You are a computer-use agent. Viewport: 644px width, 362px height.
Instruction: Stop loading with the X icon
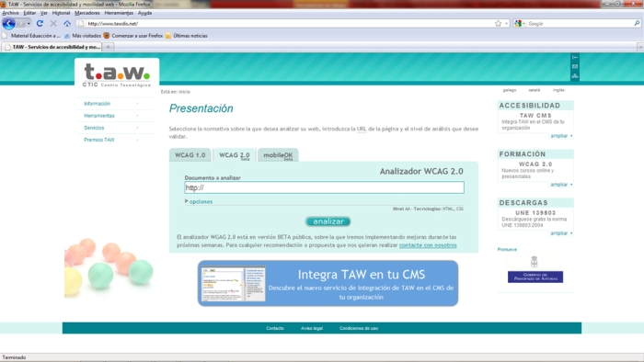pyautogui.click(x=53, y=24)
